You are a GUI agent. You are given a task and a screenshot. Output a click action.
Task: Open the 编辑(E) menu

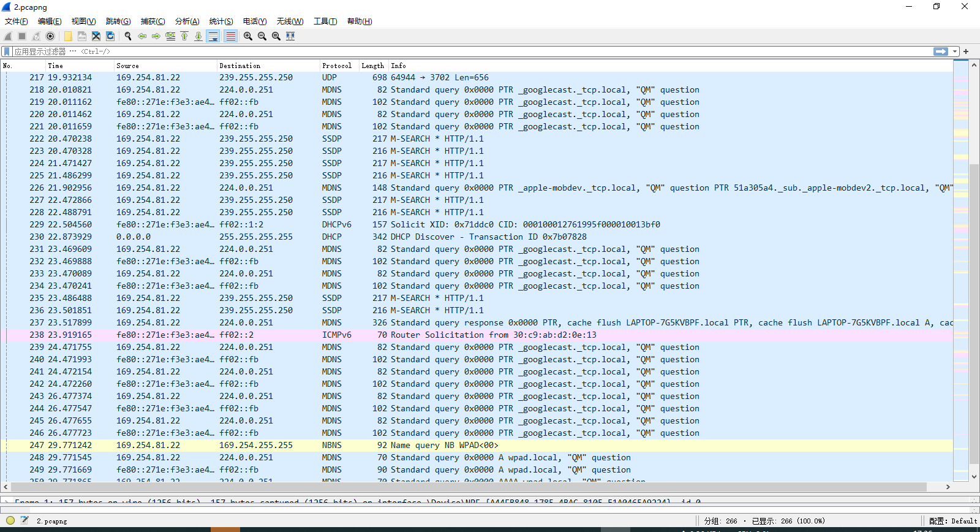point(50,21)
